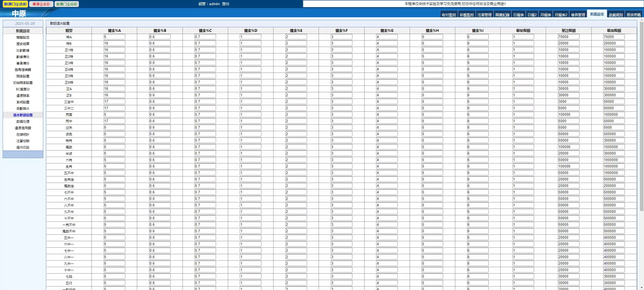Screen dimensions: 644x290
Task: Open 操作日誌 in the sidebar
Action: (x=23, y=148)
